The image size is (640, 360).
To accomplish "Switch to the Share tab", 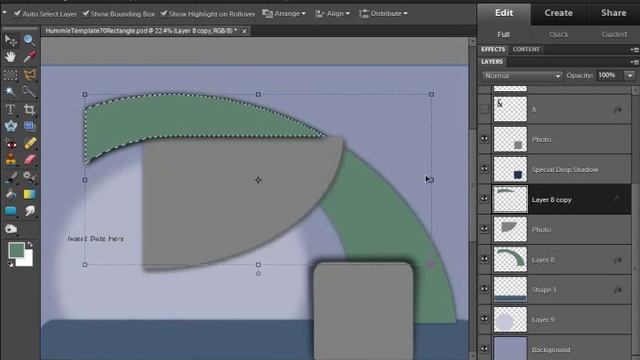I will [613, 13].
